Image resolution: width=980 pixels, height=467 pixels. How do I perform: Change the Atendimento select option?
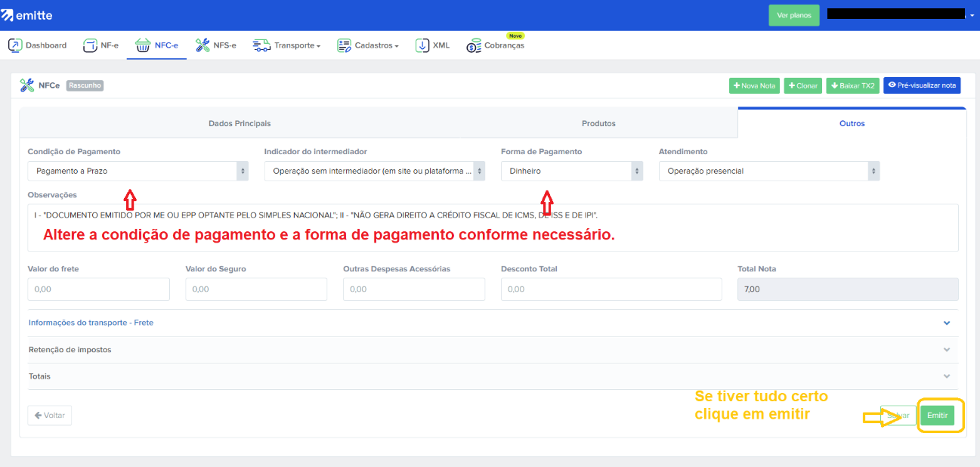768,171
